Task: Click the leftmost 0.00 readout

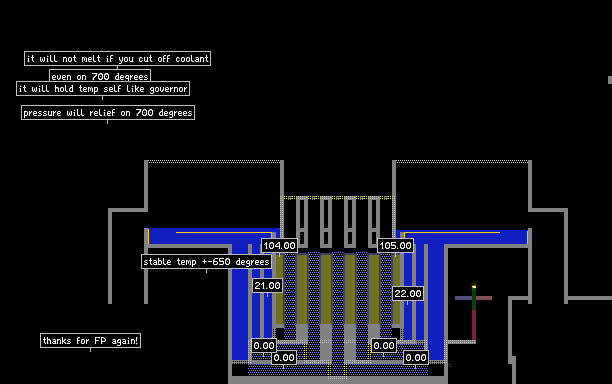Action: [x=263, y=346]
